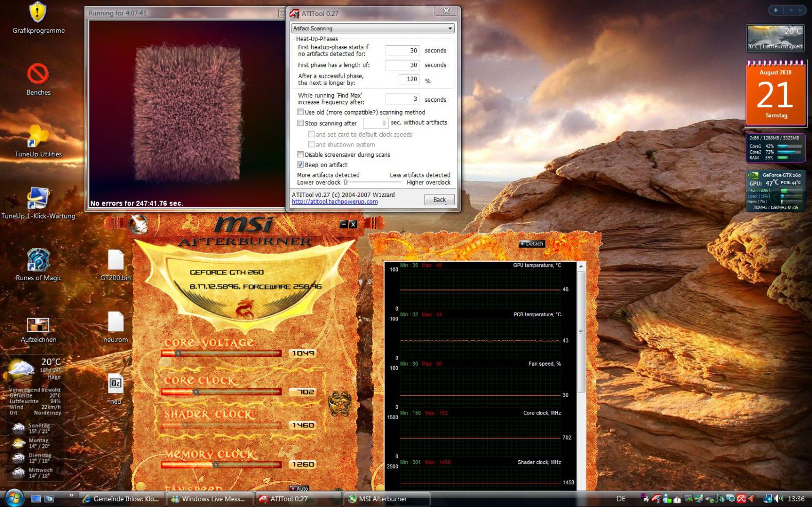Check 'Stop scanning after' option
This screenshot has width=812, height=507.
pyautogui.click(x=301, y=123)
